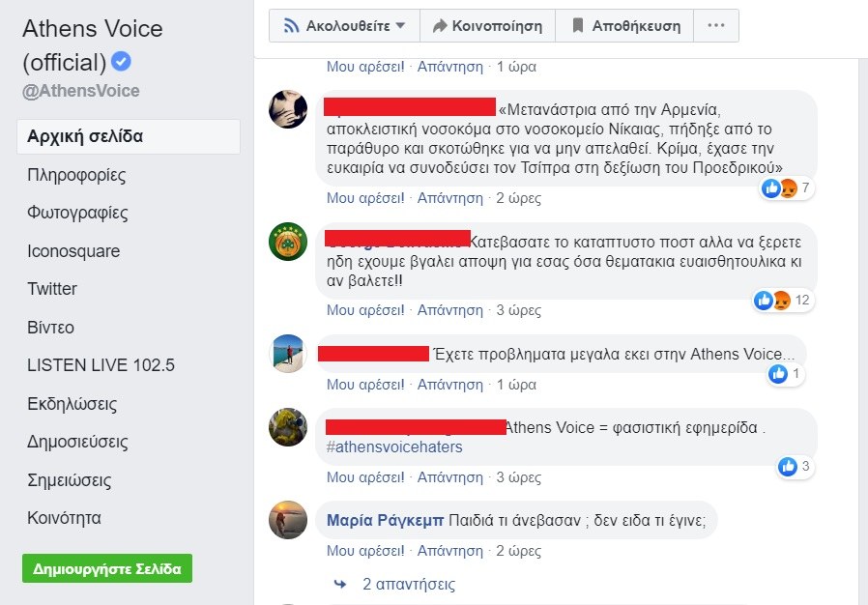This screenshot has width=868, height=605.
Task: Open Μαρία Ράγκεμπ profile name link
Action: 386,520
